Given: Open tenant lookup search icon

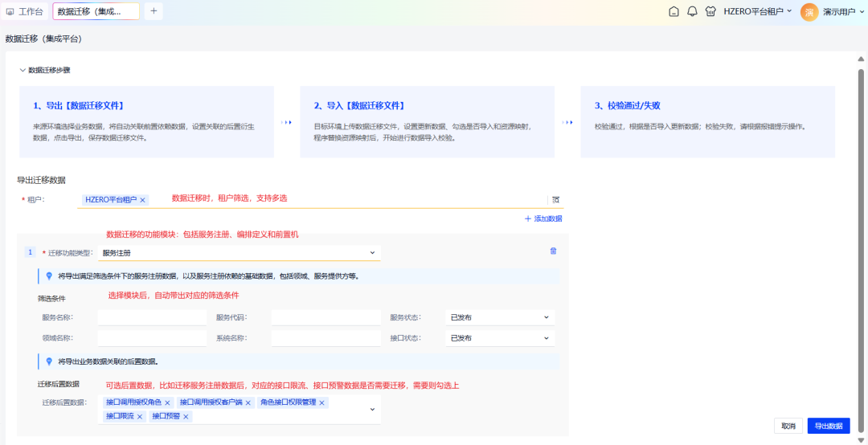Looking at the screenshot, I should coord(555,200).
